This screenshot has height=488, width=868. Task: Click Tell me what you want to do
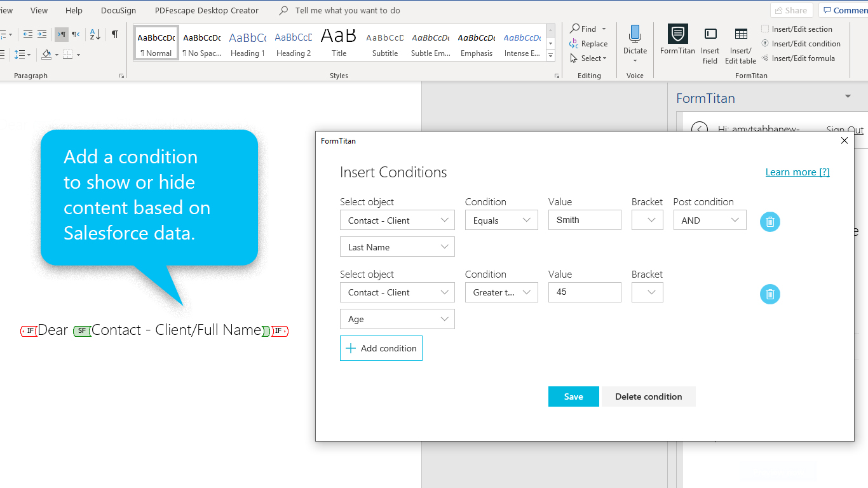click(x=339, y=10)
